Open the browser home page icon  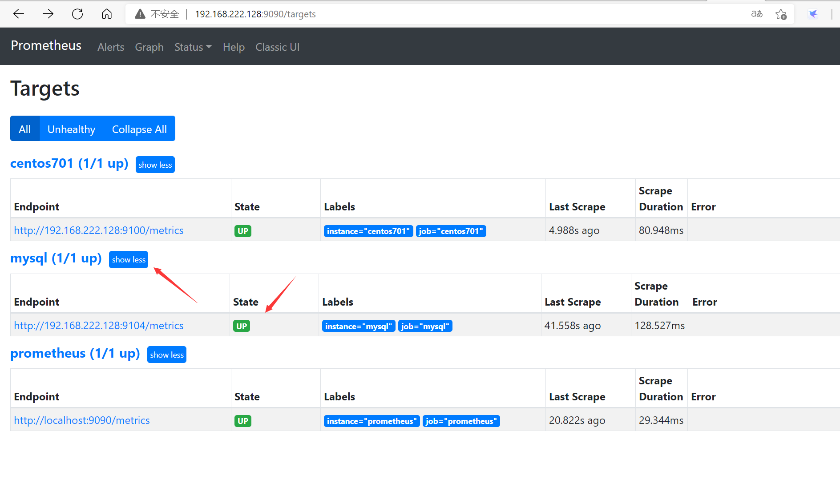click(x=107, y=14)
